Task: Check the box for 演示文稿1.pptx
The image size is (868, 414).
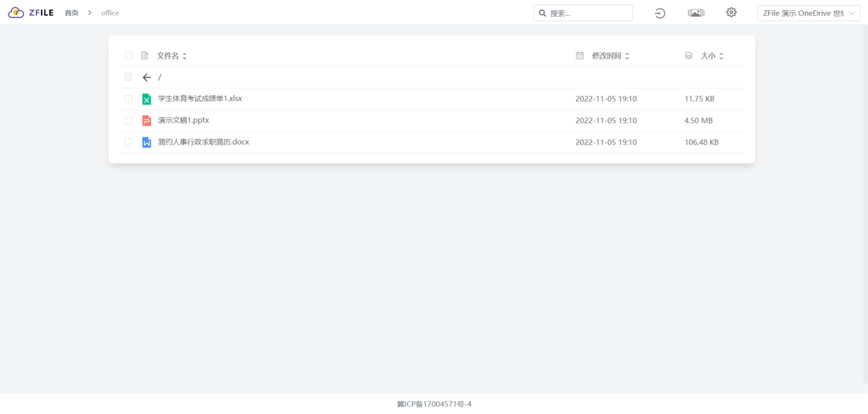Action: tap(129, 120)
